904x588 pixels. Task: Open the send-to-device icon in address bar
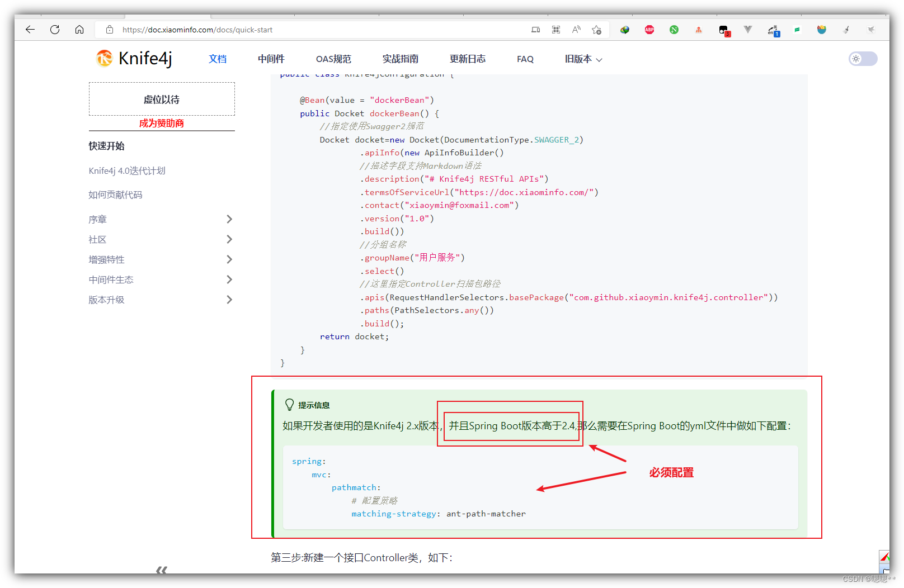[535, 30]
